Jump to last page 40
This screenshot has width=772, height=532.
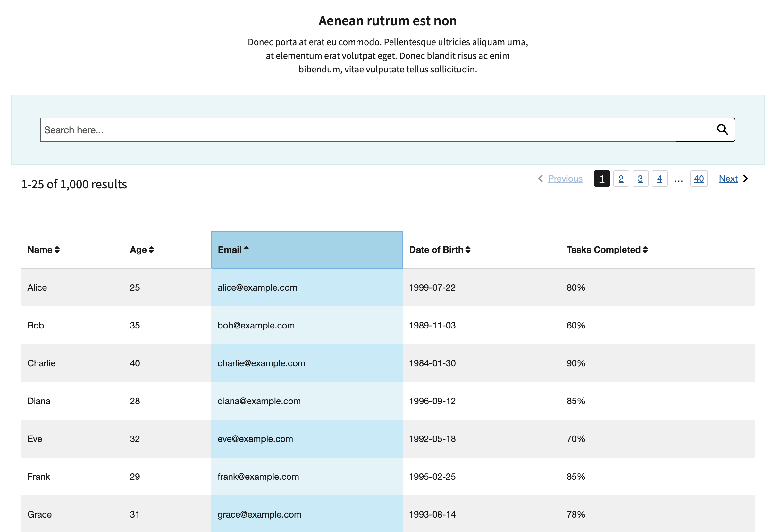pyautogui.click(x=699, y=179)
